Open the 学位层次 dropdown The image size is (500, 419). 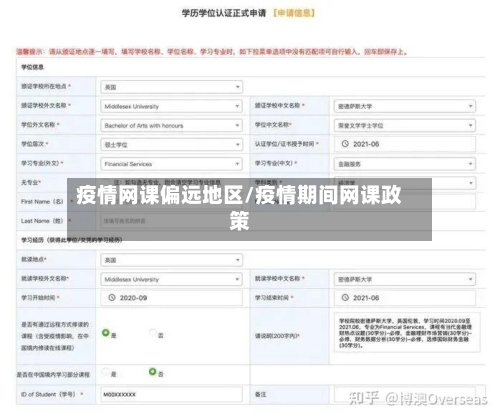pyautogui.click(x=171, y=145)
